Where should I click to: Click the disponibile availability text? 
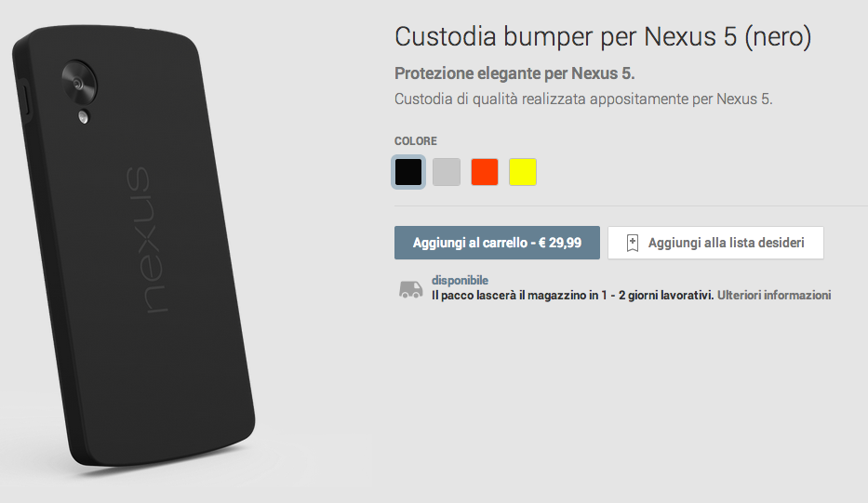coord(460,280)
